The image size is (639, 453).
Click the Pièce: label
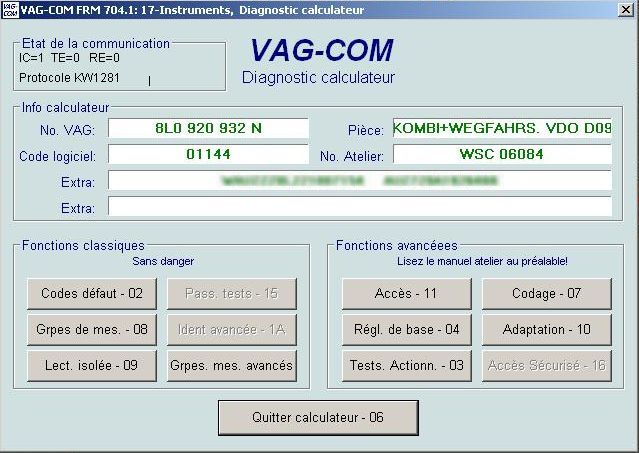(366, 130)
